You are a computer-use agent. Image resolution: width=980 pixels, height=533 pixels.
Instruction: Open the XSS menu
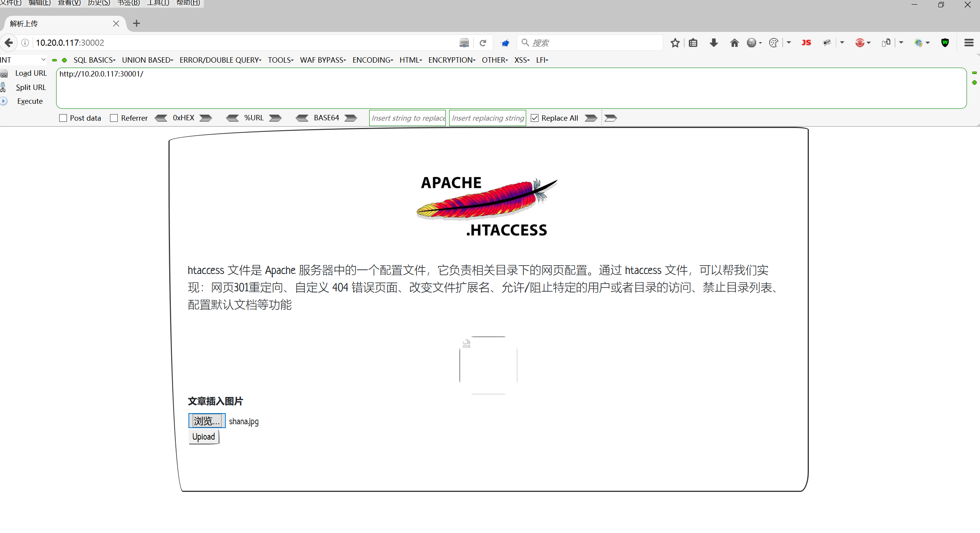[522, 60]
